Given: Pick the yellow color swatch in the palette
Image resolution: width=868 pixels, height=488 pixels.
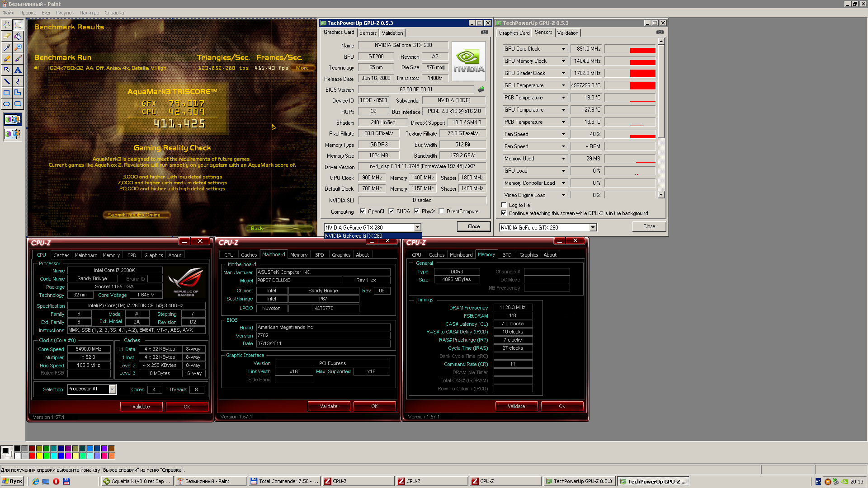Looking at the screenshot, I should click(39, 456).
